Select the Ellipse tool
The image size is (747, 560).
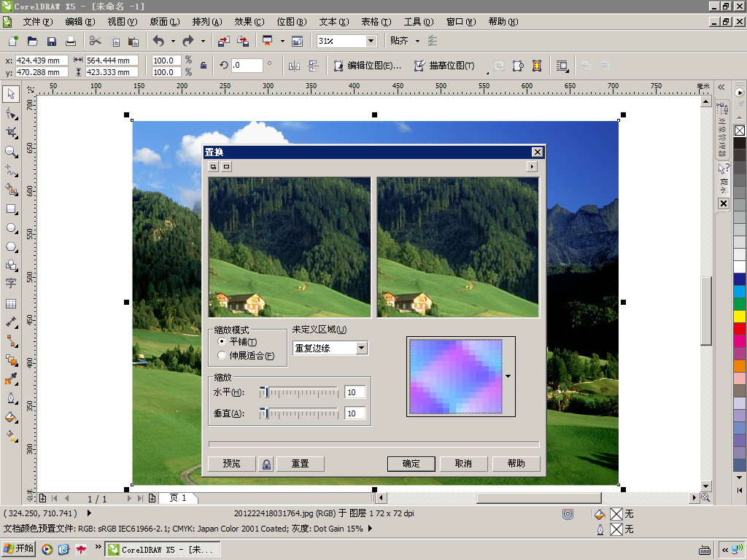coord(11,228)
